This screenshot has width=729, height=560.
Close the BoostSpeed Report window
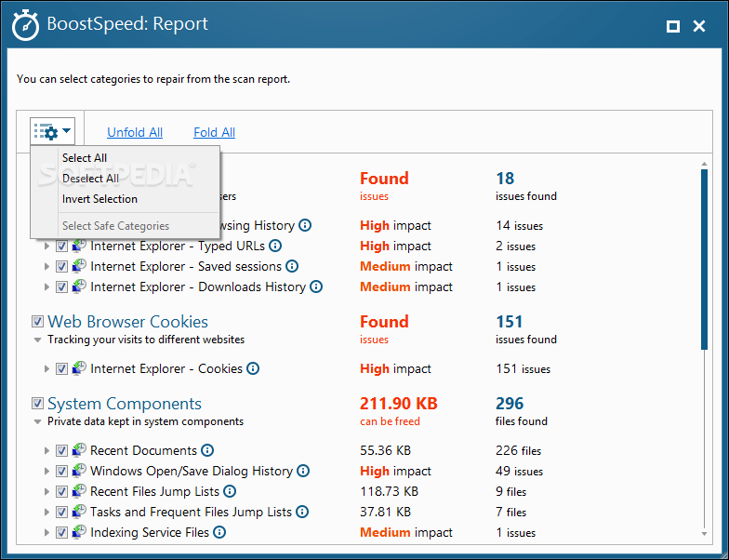699,26
